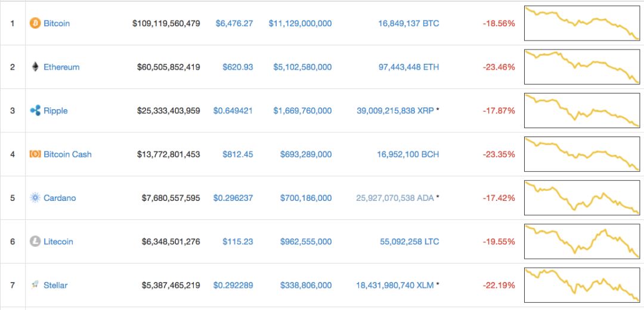This screenshot has height=310, width=644.
Task: Open Stellar volume $338,806,000 link
Action: click(306, 285)
